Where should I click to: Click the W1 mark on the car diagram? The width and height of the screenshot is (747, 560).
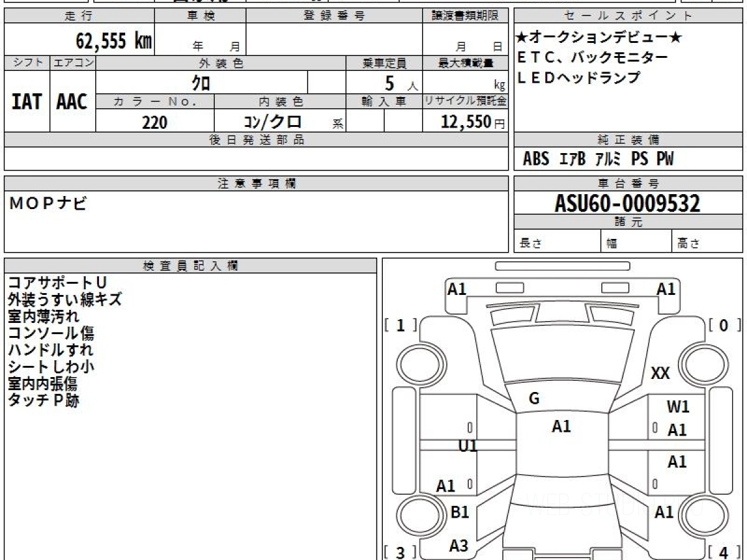click(678, 407)
